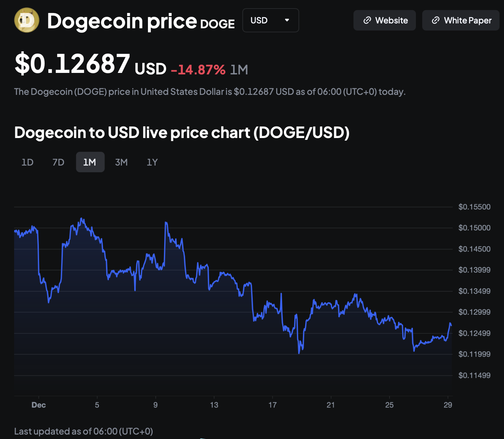504x439 pixels.
Task: Click the Dogecoin logo icon
Action: (x=27, y=20)
